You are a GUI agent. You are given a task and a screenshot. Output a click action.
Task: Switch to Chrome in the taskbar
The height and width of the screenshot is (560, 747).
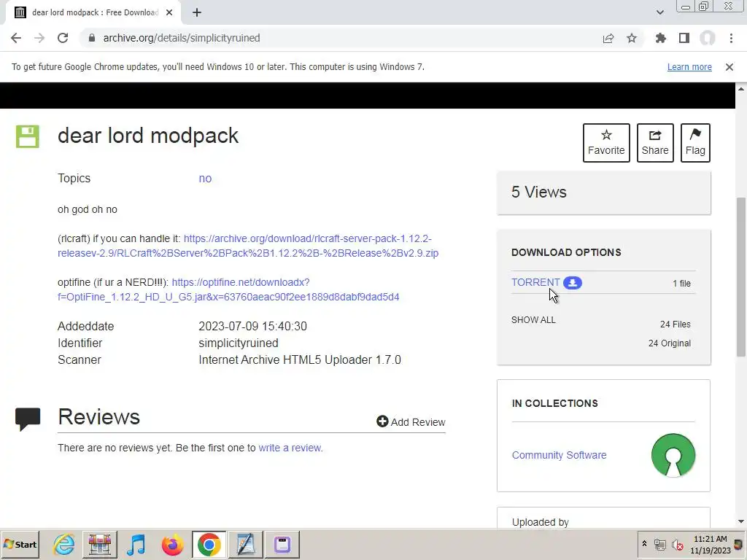click(x=209, y=544)
